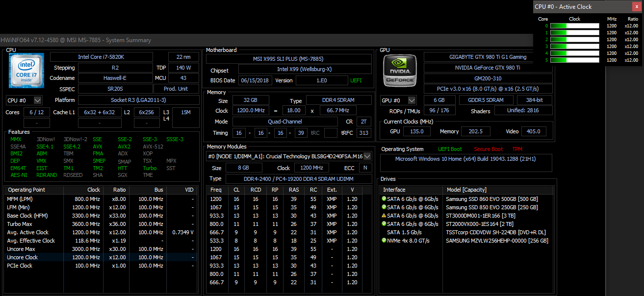Click the 0.7349 V VID value
This screenshot has width=644, height=296.
(x=183, y=232)
